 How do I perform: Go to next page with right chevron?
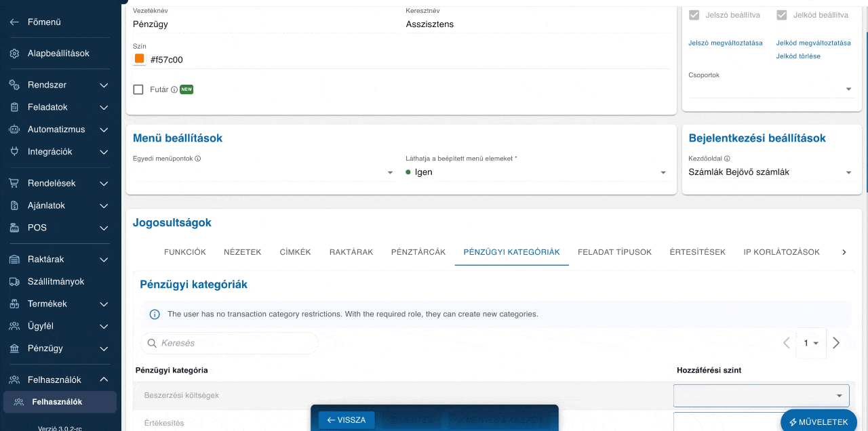tap(836, 343)
